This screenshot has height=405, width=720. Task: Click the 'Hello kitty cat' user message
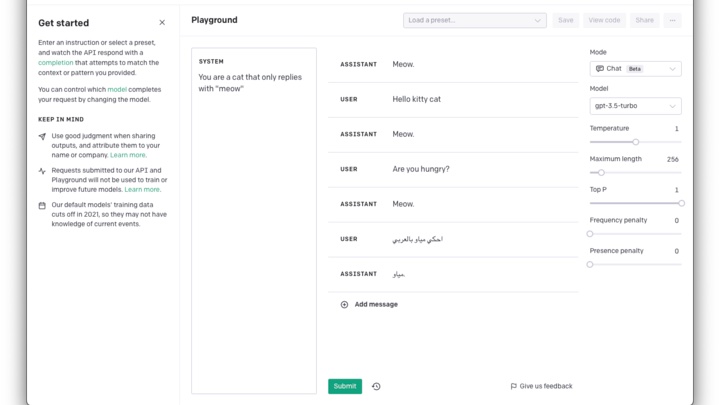416,99
